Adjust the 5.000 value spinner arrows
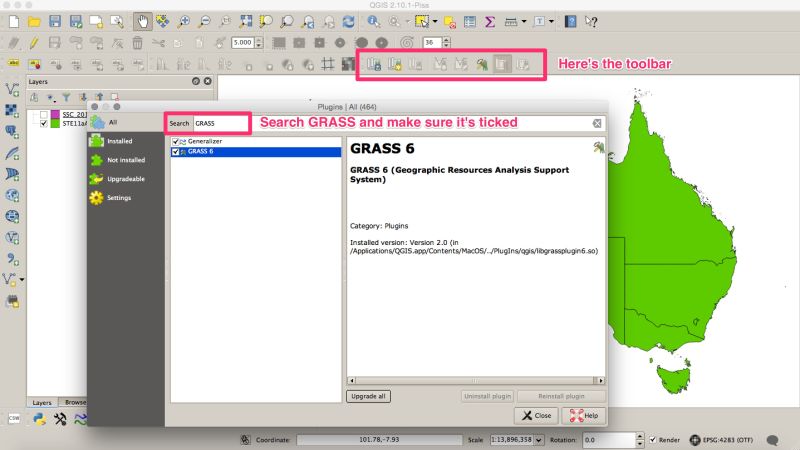 [x=259, y=43]
